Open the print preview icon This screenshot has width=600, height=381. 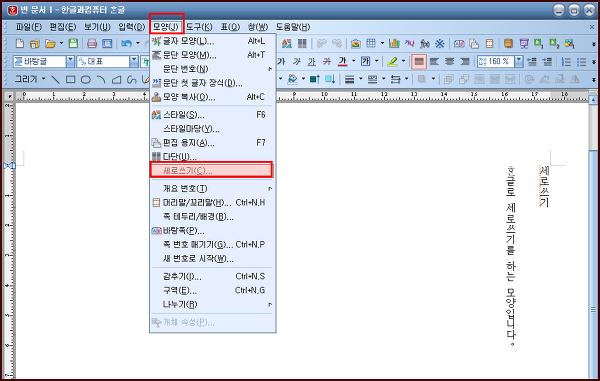[x=107, y=44]
